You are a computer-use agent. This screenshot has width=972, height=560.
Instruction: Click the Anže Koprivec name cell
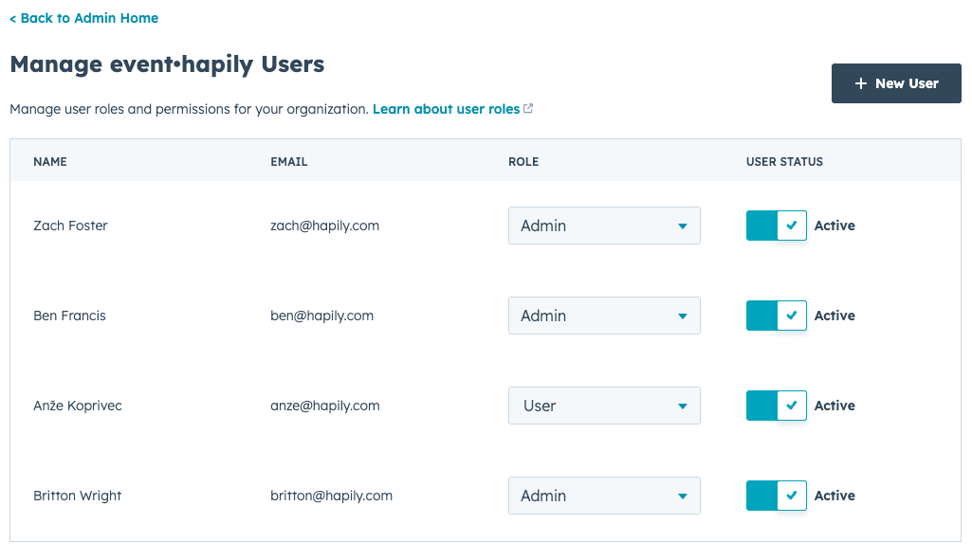78,406
